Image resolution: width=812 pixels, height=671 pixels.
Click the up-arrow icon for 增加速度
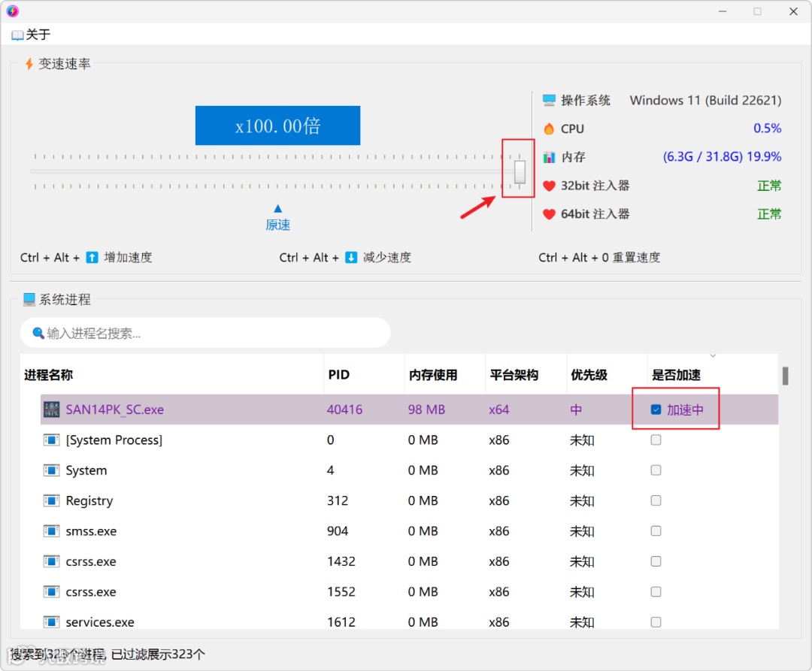click(92, 257)
